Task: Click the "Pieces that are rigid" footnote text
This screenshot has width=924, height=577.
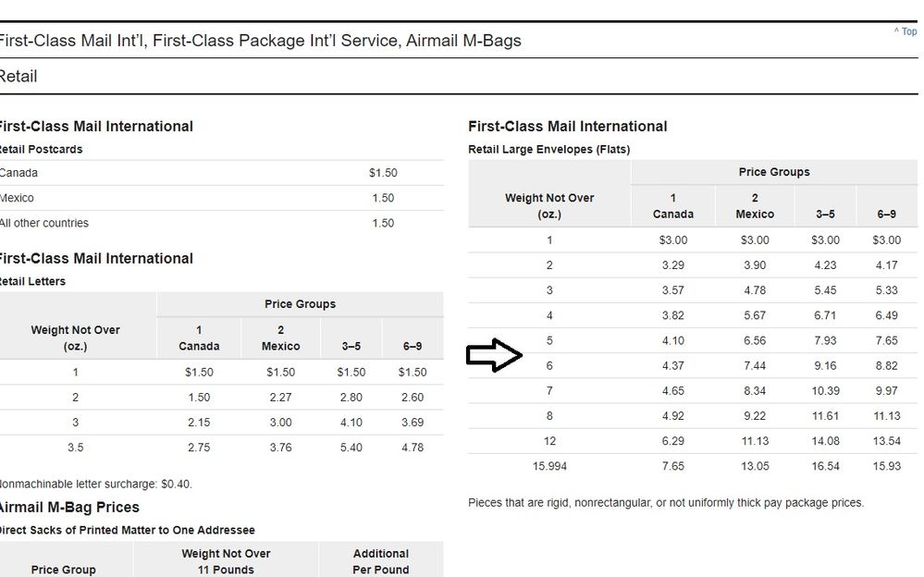Action: coord(665,503)
